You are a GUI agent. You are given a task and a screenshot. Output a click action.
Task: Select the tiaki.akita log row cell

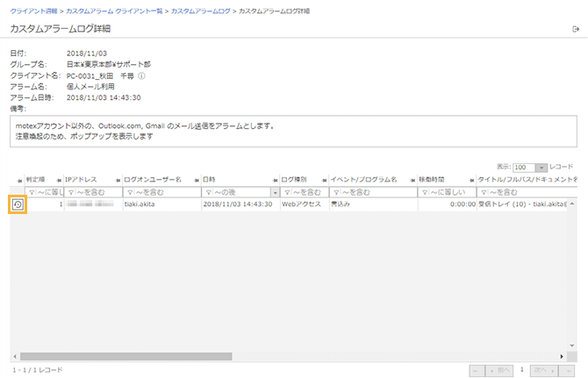click(142, 204)
